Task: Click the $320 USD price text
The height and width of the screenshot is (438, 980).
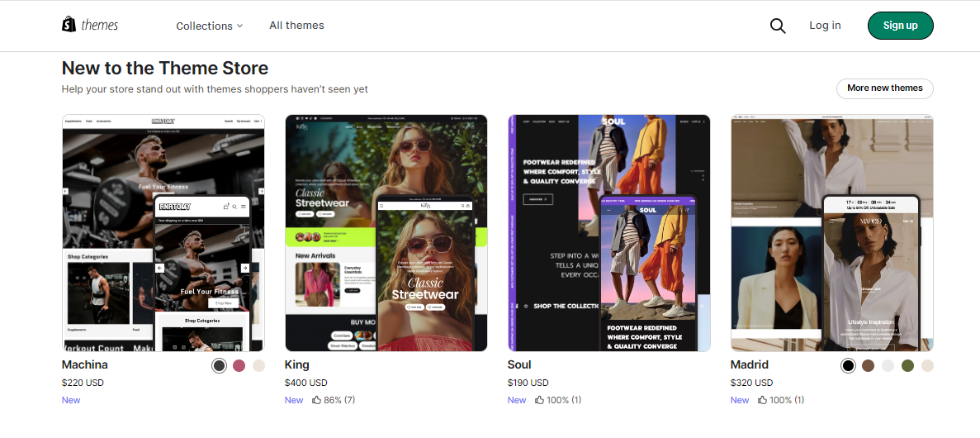Action: (x=751, y=383)
